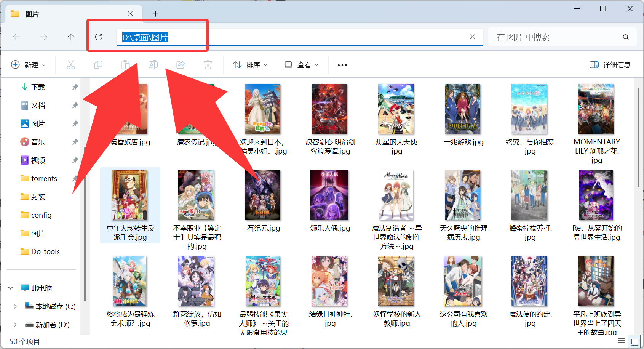The image size is (644, 349).
Task: Add a new tab with plus button
Action: 155,14
